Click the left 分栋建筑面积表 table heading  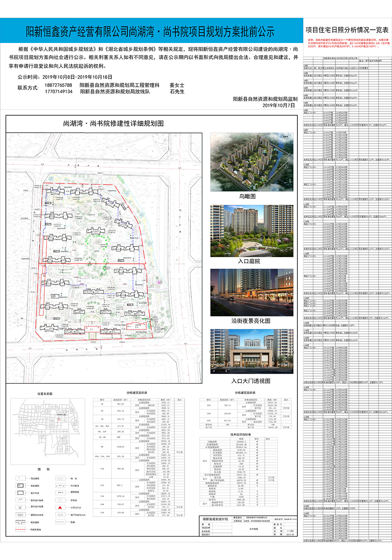pyautogui.click(x=137, y=393)
